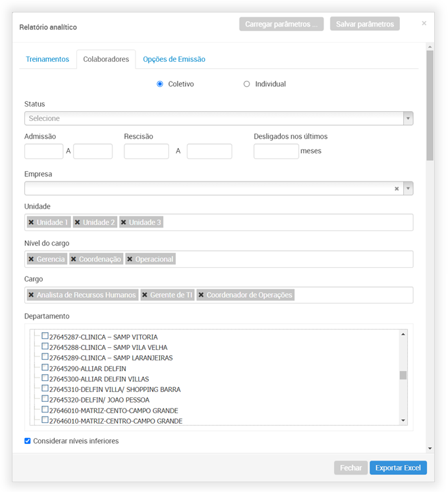
Task: Remove the Gerente de TI tag
Action: 145,295
